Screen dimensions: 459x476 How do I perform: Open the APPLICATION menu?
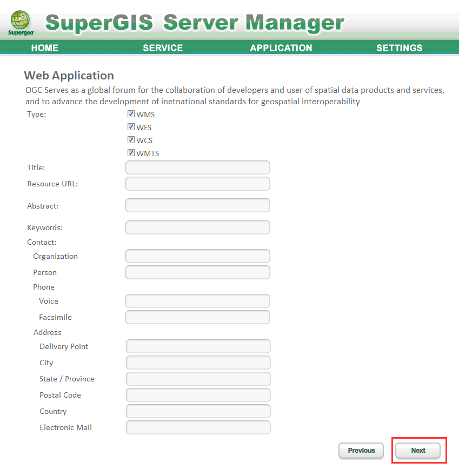281,48
